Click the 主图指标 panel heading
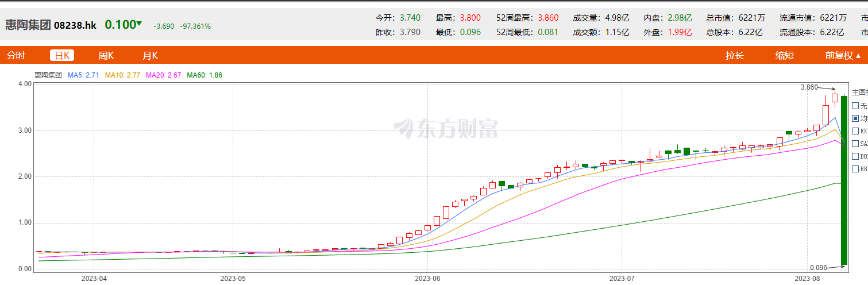 pyautogui.click(x=859, y=92)
